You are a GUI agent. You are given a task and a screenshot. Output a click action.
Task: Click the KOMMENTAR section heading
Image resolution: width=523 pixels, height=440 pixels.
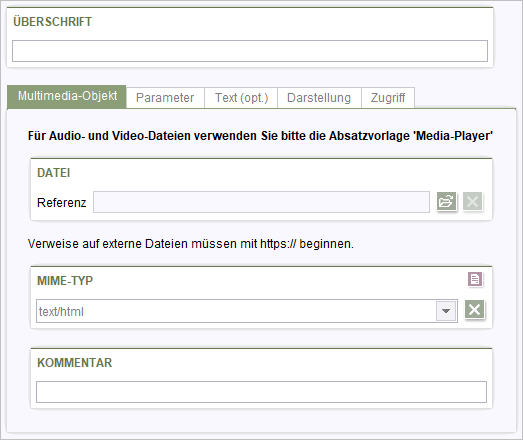click(x=75, y=363)
